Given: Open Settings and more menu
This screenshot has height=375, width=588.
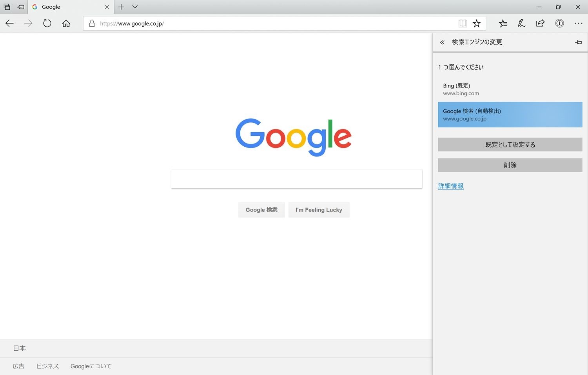Looking at the screenshot, I should point(578,24).
